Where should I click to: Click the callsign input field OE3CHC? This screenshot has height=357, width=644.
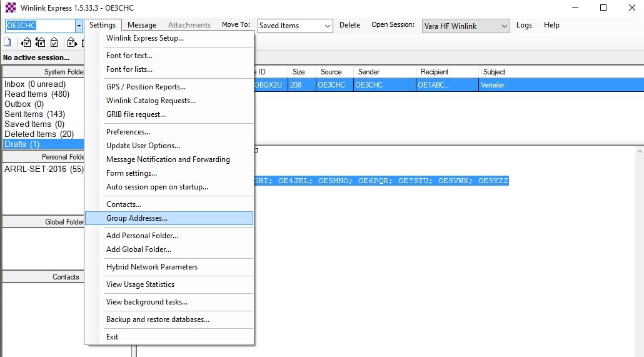(40, 26)
